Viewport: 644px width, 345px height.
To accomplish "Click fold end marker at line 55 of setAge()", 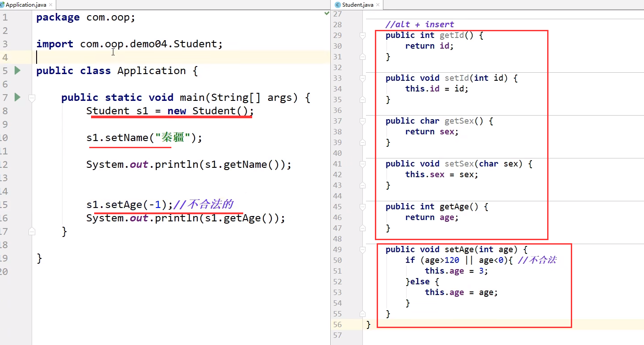I will pos(363,314).
